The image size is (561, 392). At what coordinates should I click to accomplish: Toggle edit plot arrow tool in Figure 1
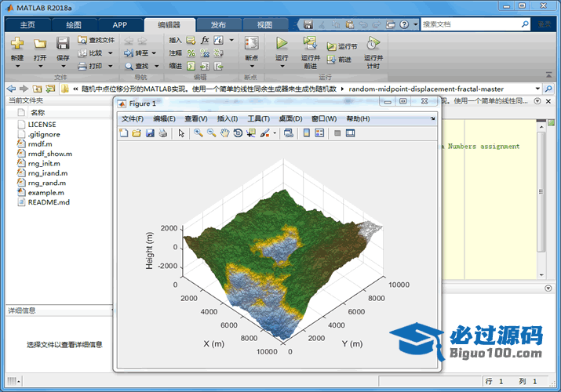[x=181, y=133]
